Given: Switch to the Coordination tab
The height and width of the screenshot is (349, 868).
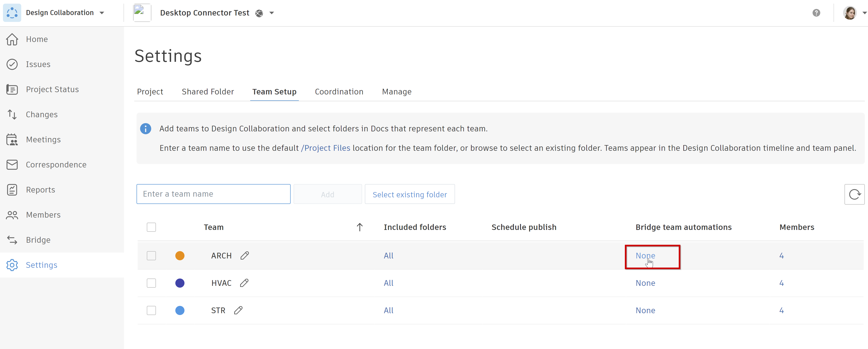Looking at the screenshot, I should coord(339,91).
